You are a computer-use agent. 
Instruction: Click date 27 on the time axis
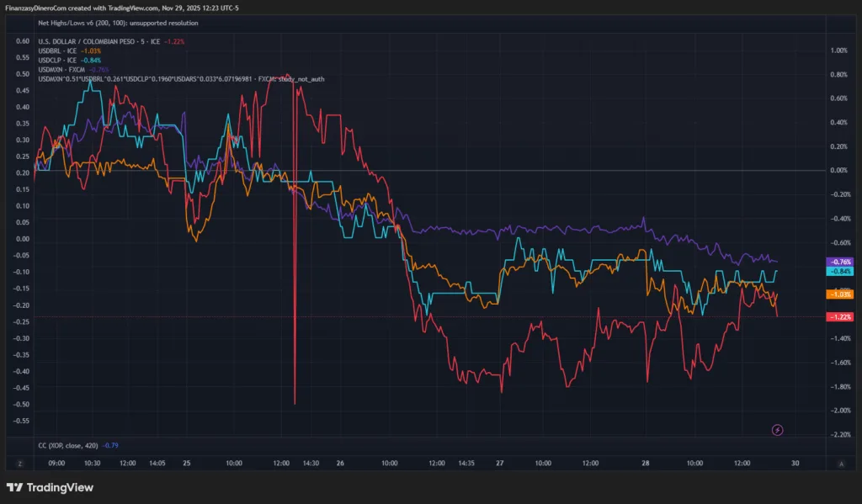tap(499, 464)
